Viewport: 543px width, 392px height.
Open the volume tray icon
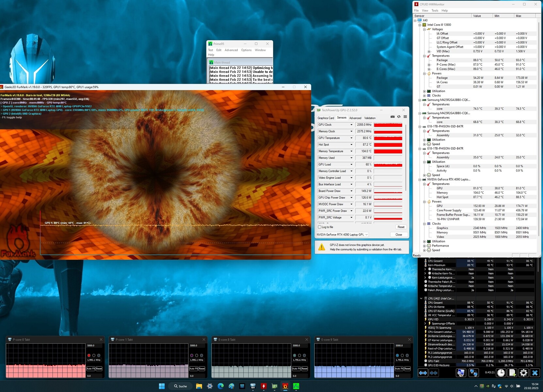pos(512,386)
